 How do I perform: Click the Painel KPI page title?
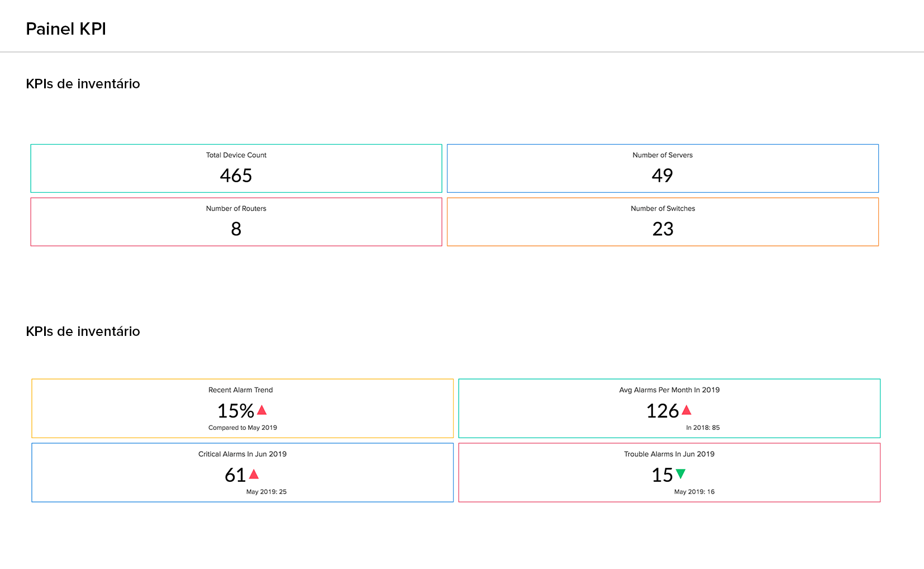[x=66, y=29]
